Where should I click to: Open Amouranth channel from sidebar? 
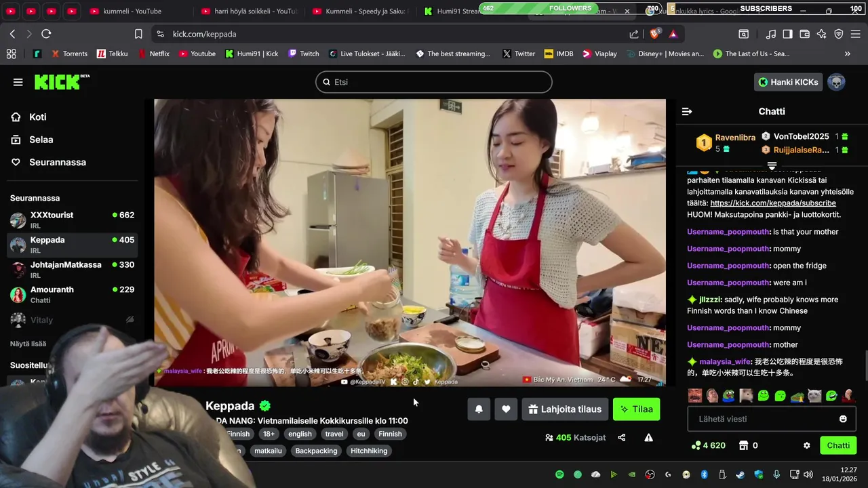click(72, 294)
